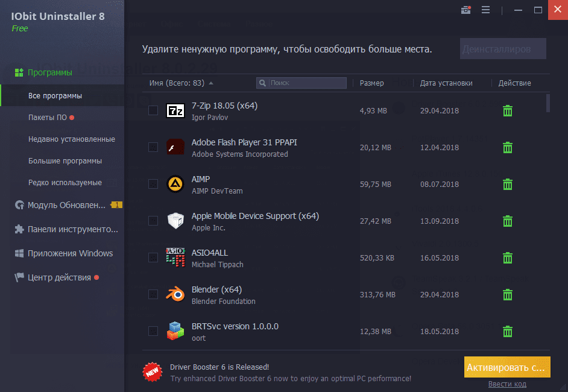Click the 7-Zip program icon

tap(175, 110)
